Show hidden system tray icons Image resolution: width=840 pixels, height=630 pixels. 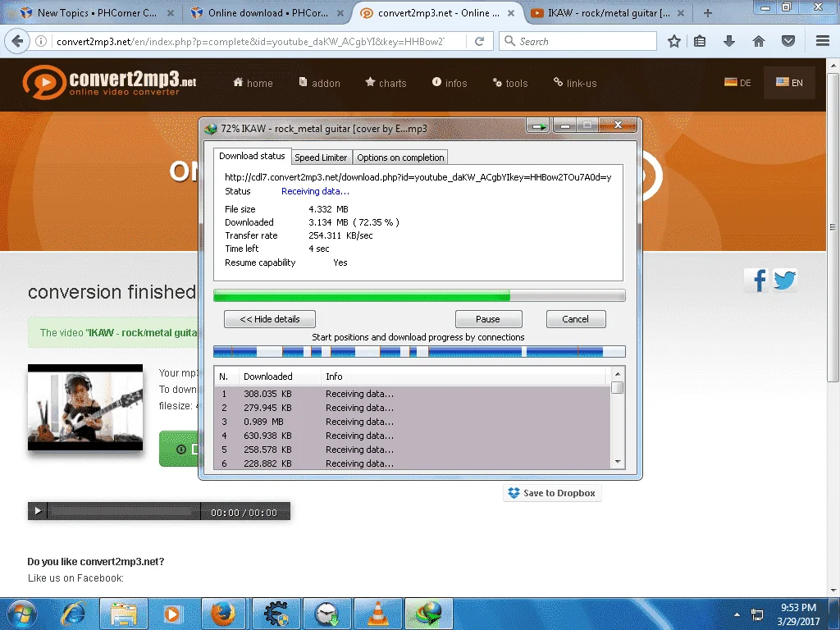click(737, 614)
